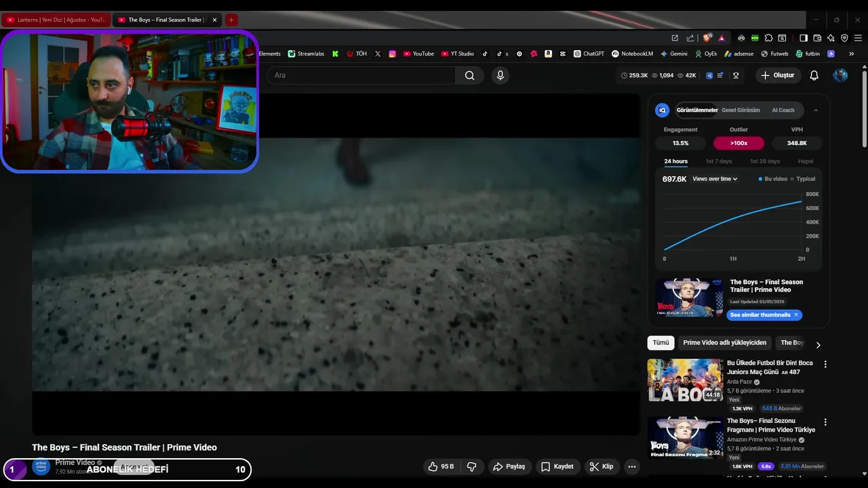
Task: Close The Boys browser tab
Action: pyautogui.click(x=214, y=20)
